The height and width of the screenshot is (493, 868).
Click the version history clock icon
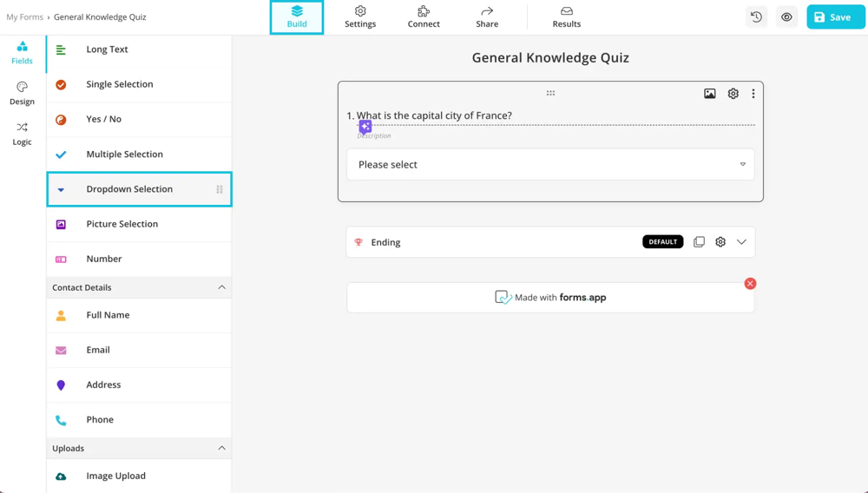pyautogui.click(x=756, y=17)
